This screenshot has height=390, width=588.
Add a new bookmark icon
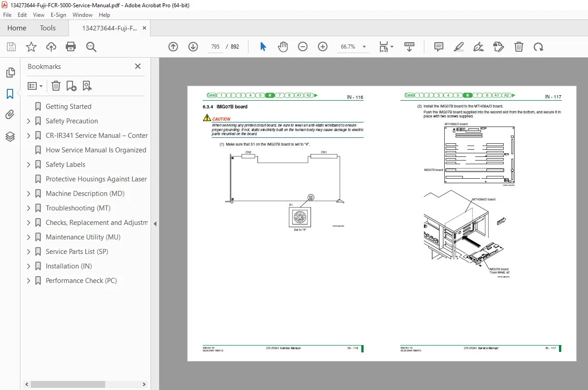tap(71, 86)
